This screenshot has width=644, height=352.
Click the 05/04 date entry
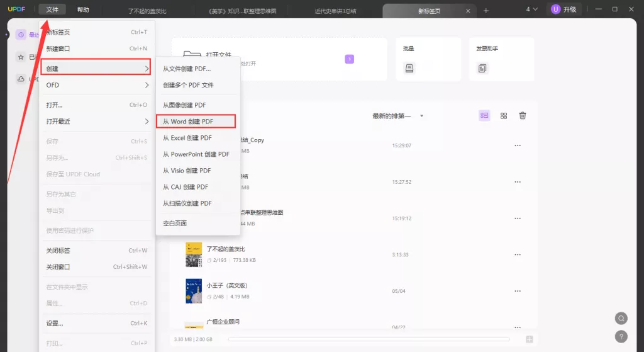[398, 291]
